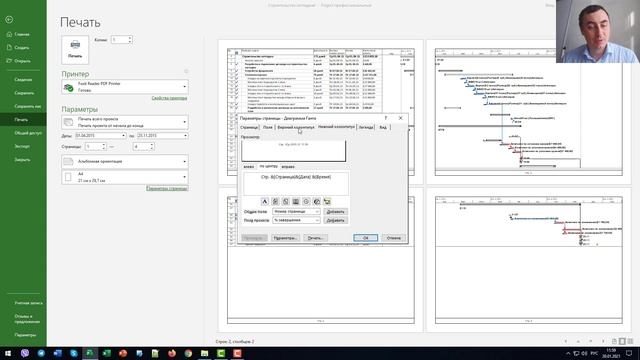Switch to the Верхний колонтитул tab
This screenshot has height=360, width=640.
[296, 127]
